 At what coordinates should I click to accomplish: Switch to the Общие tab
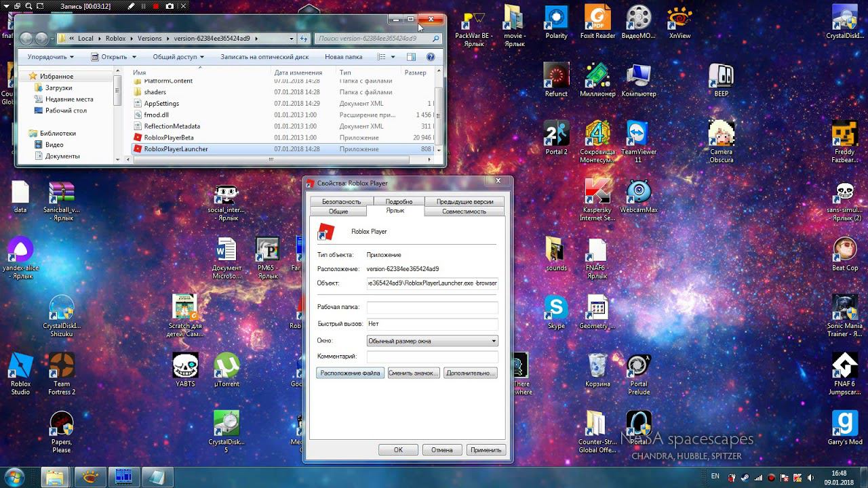[x=338, y=211]
